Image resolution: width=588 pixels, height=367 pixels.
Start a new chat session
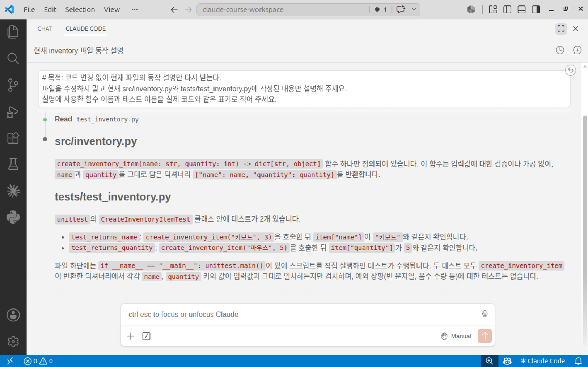(577, 50)
